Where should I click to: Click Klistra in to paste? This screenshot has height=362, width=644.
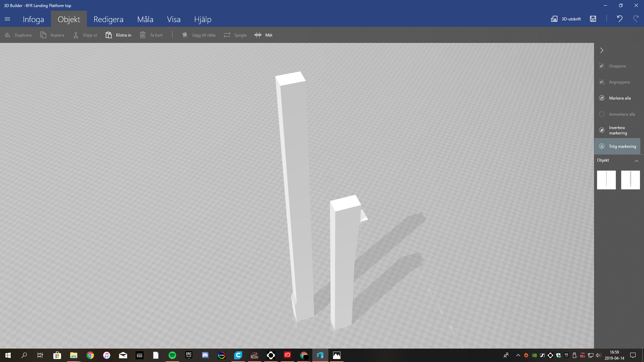coord(118,35)
